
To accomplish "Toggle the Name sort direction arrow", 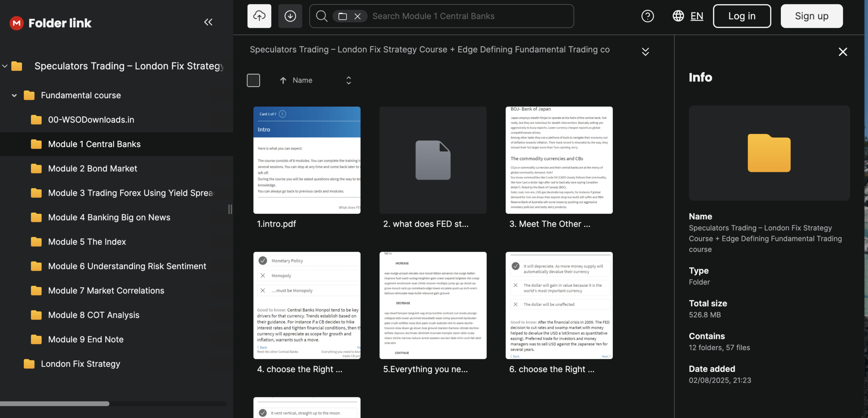I will (283, 80).
